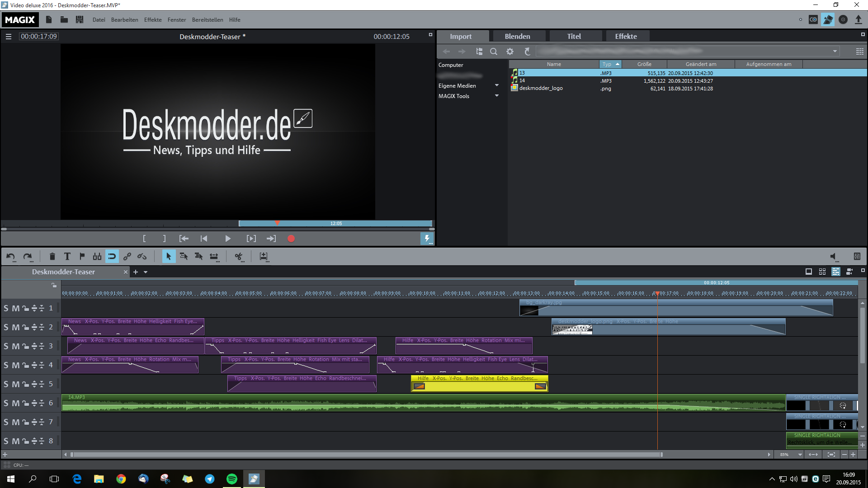Mute track 2 with M button
The height and width of the screenshot is (488, 868).
point(15,327)
